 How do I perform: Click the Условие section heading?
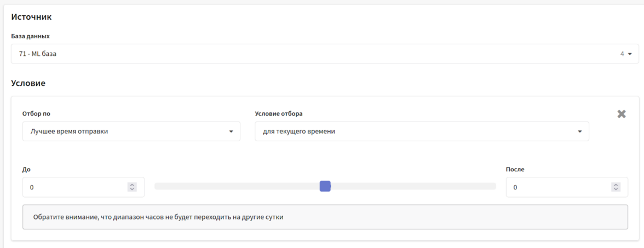pos(28,83)
